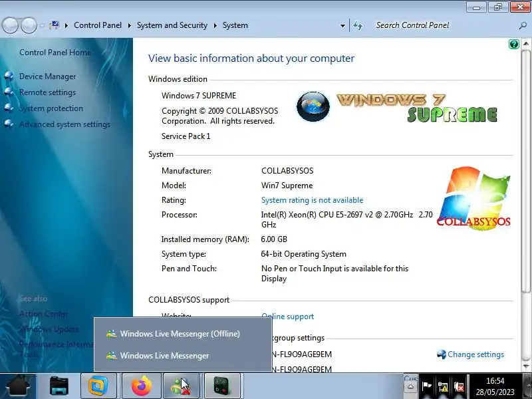Click the Intel Xeon processor value

point(346,219)
